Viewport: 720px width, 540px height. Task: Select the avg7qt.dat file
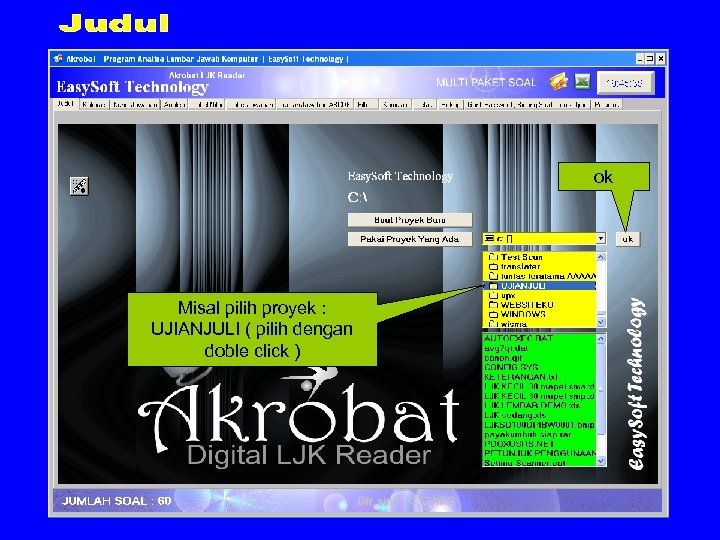click(x=540, y=348)
